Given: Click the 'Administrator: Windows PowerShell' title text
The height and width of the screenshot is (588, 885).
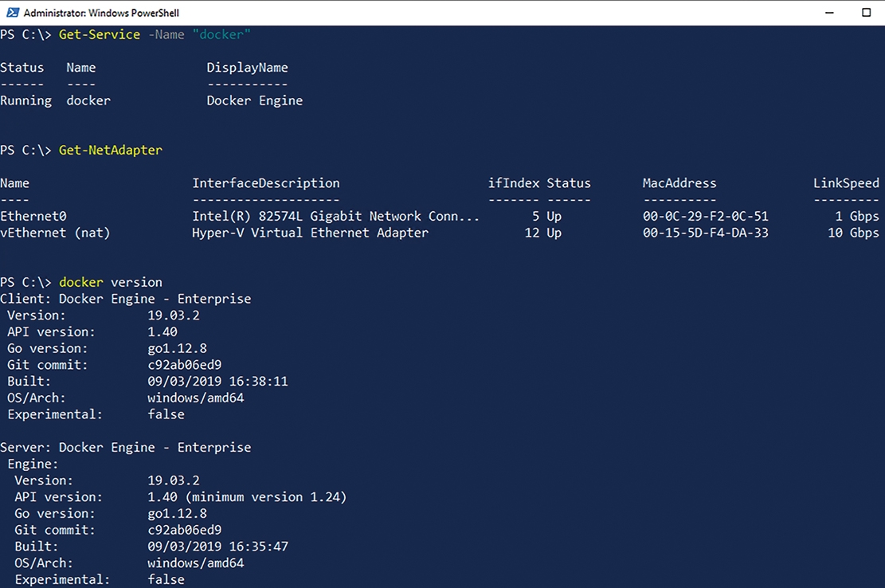Looking at the screenshot, I should (x=101, y=13).
